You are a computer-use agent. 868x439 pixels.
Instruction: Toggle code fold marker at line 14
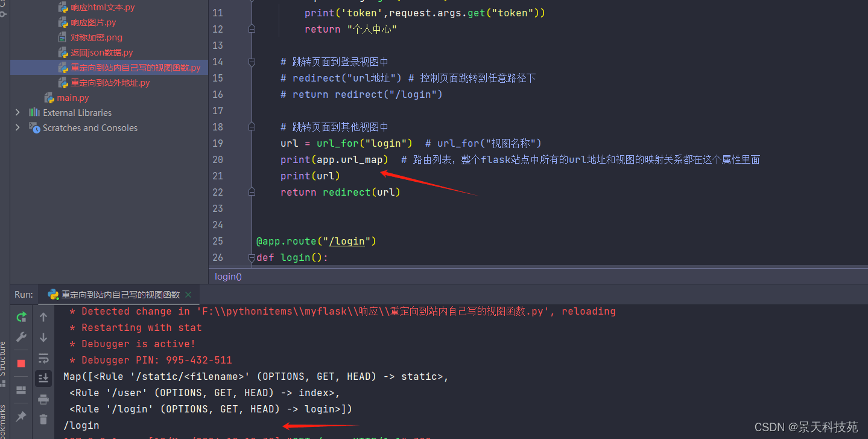click(252, 62)
